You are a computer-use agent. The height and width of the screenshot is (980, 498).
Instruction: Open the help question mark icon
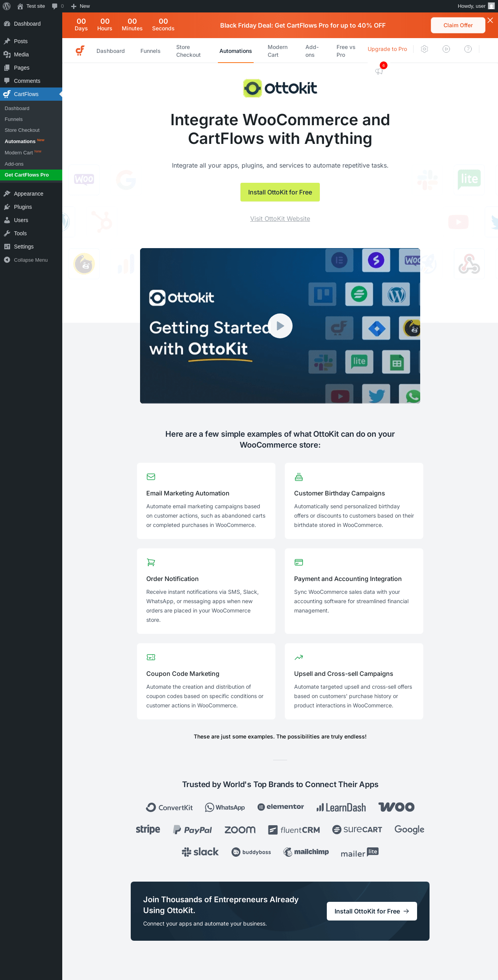(468, 49)
